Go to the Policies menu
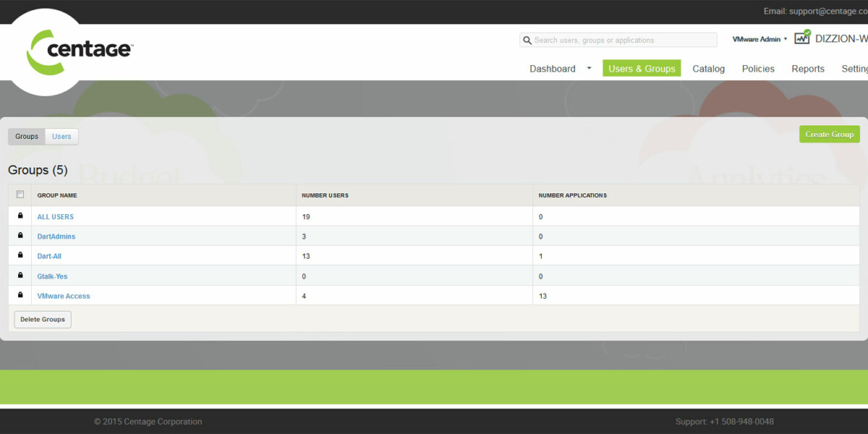Screen dimensions: 868x434 [758, 69]
